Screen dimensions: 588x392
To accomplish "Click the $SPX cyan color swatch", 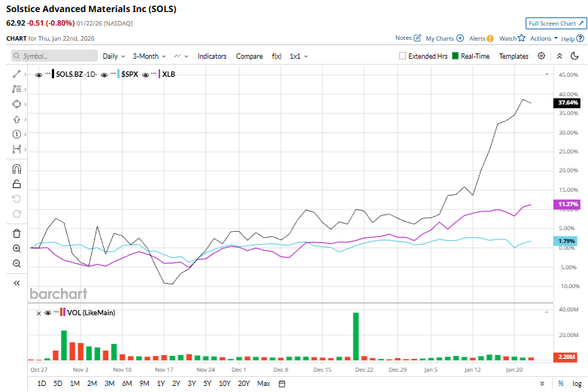I will [119, 74].
